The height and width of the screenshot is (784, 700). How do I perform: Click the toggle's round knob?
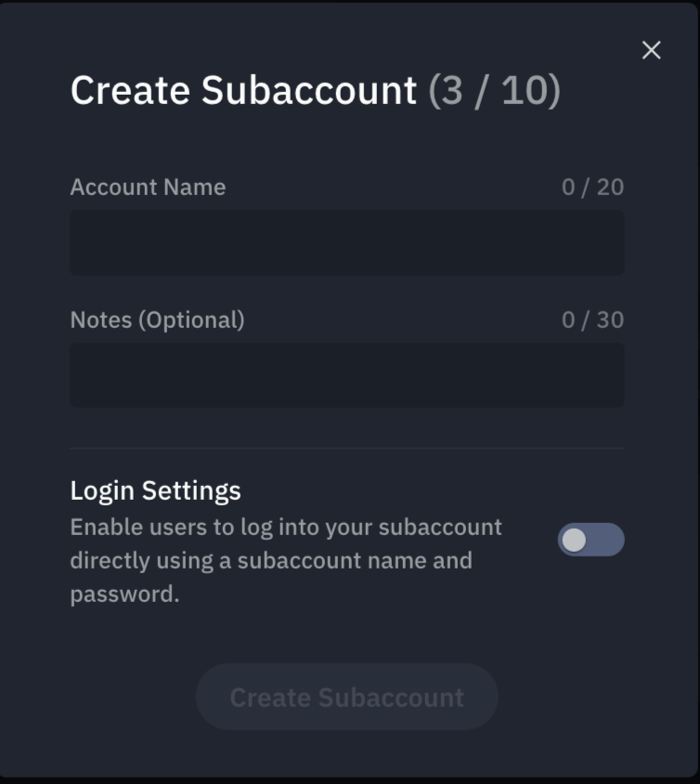point(574,540)
